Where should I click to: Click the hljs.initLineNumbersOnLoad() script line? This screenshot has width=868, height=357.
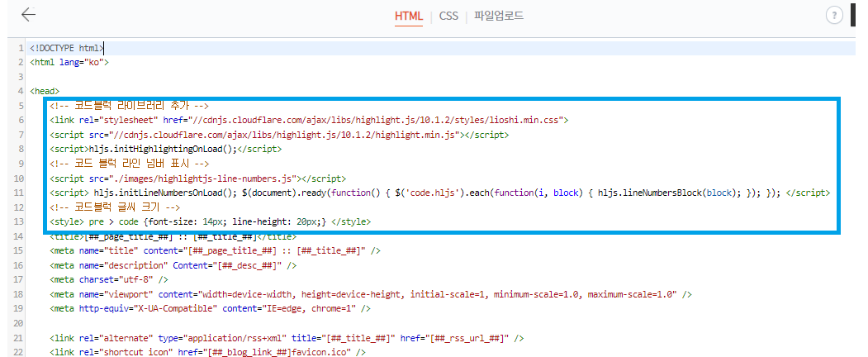tap(439, 193)
